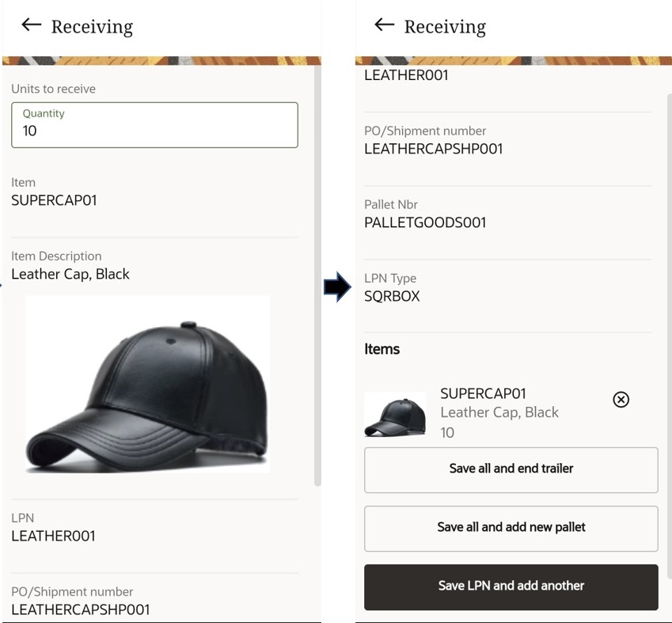
Task: Tap the large leather cap product photo
Action: coord(147,385)
